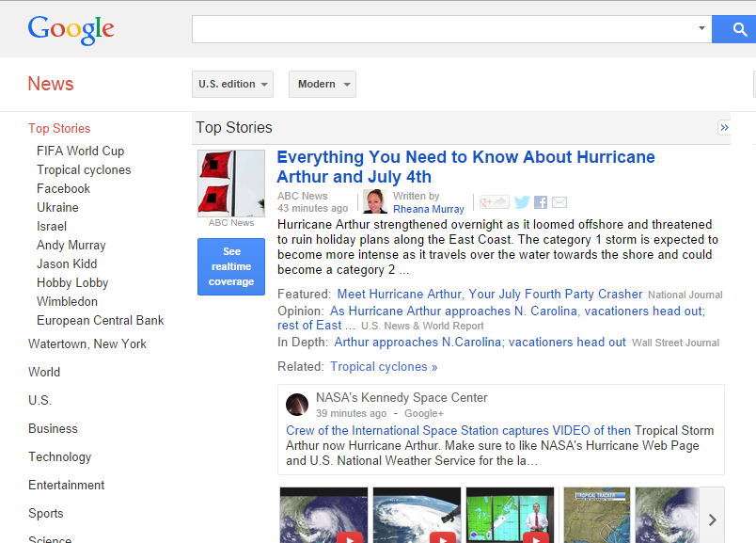Go to the Business section
Viewport: 756px width, 543px height.
(x=53, y=428)
